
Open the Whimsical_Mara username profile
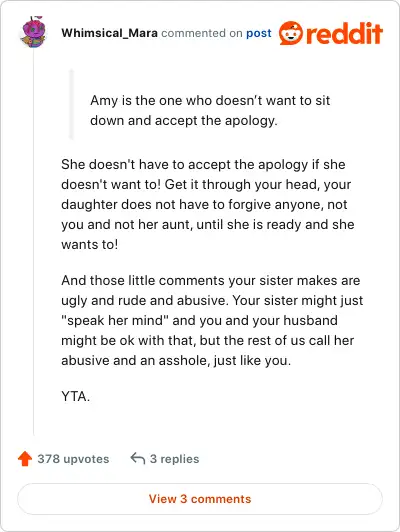click(109, 33)
